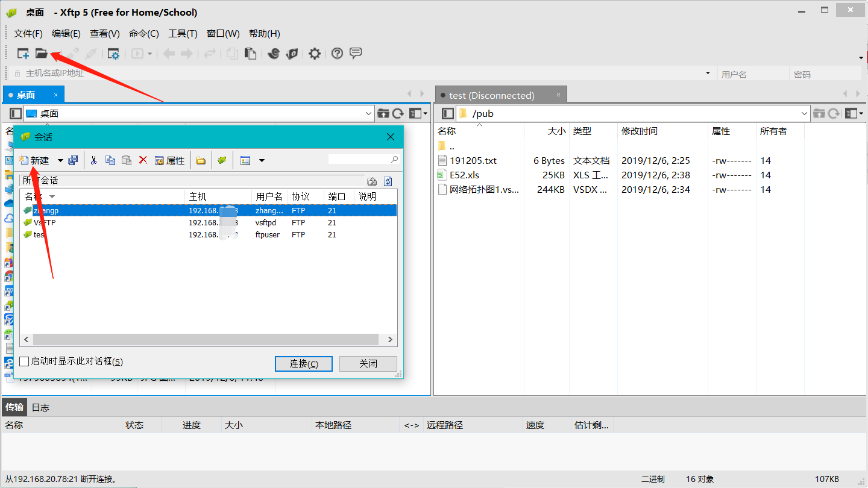Click the red X delete icon in 会话 dialog

143,160
